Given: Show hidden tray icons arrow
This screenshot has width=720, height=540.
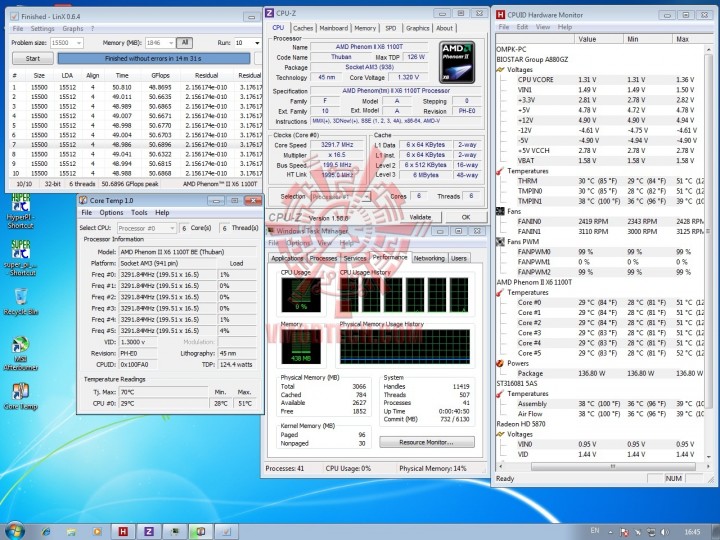Looking at the screenshot, I should pyautogui.click(x=610, y=532).
